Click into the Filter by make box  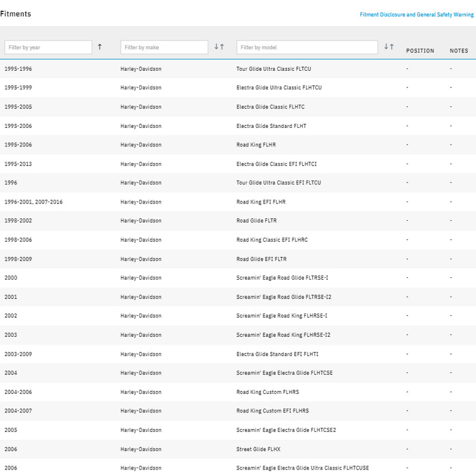click(164, 47)
